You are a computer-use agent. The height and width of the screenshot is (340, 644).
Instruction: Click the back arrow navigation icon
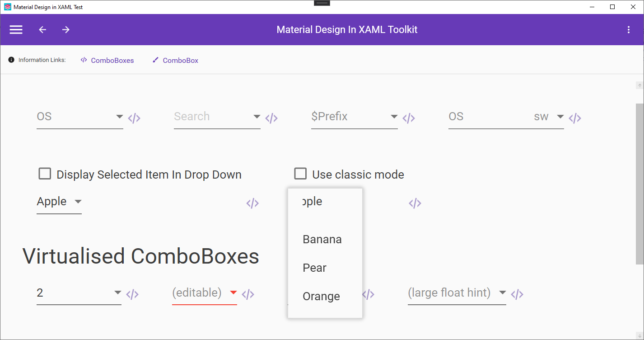(x=42, y=29)
